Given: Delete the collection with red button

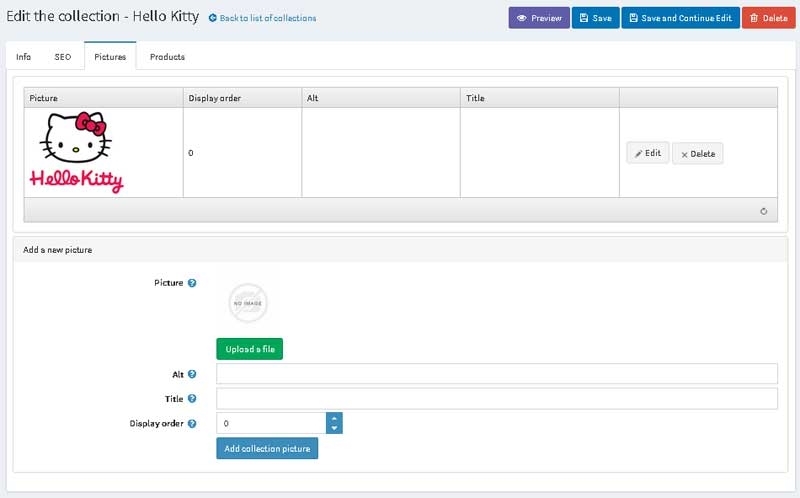Looking at the screenshot, I should (768, 18).
